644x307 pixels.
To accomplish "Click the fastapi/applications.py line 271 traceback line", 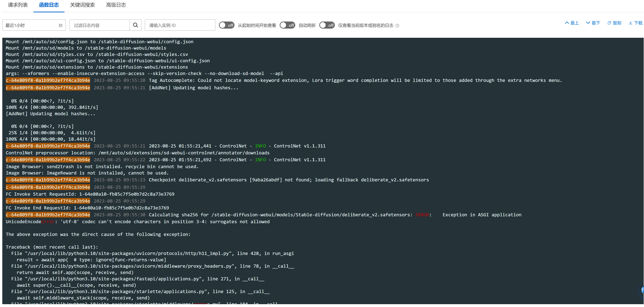I will 137,279.
